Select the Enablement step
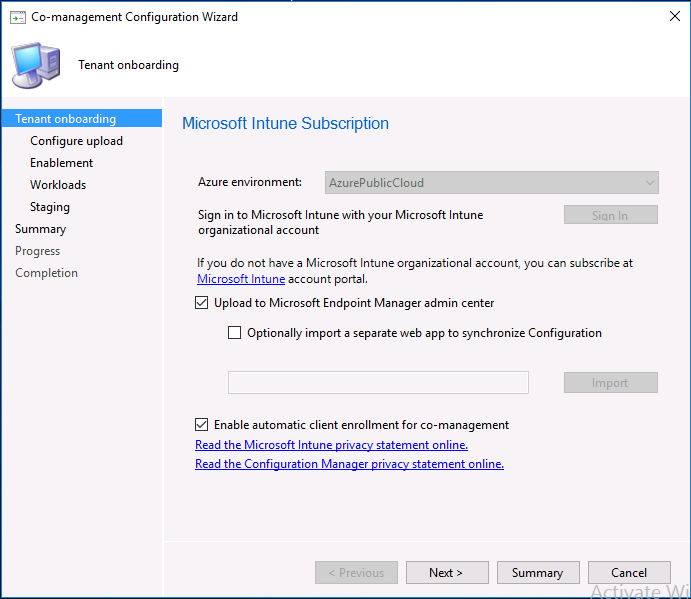691x599 pixels. click(61, 163)
